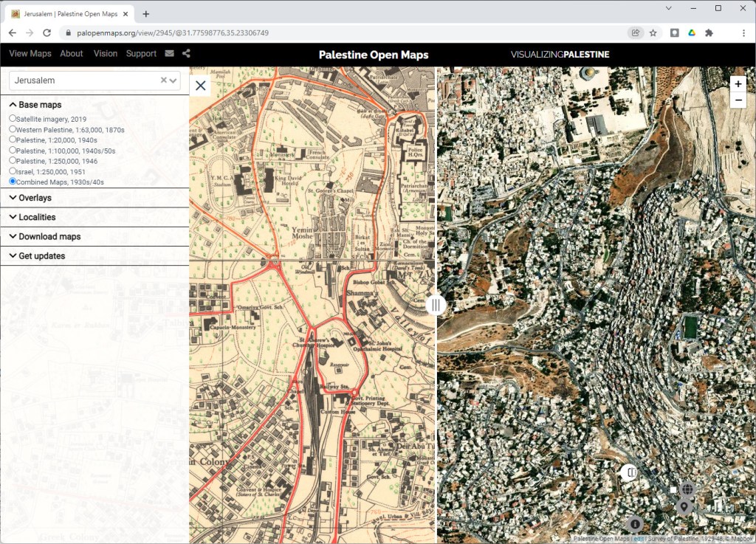Open the Jerusalem location dropdown arrow
This screenshot has width=756, height=544.
(173, 80)
